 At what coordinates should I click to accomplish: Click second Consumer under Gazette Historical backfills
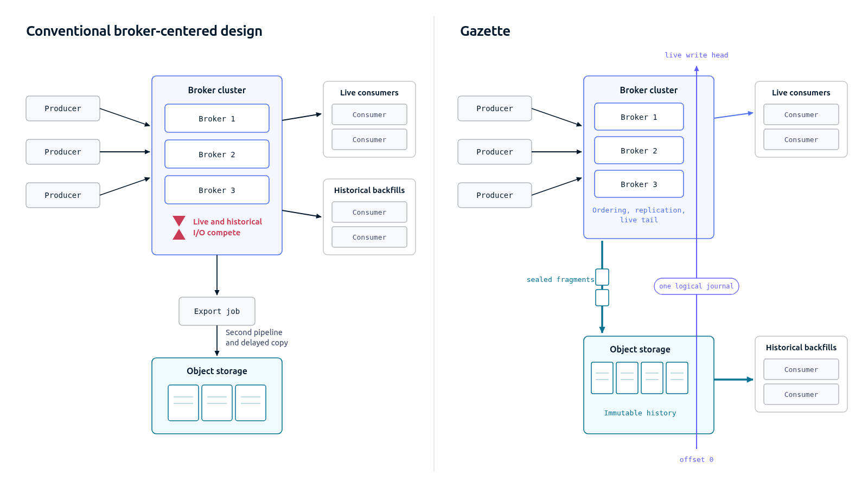pos(801,394)
